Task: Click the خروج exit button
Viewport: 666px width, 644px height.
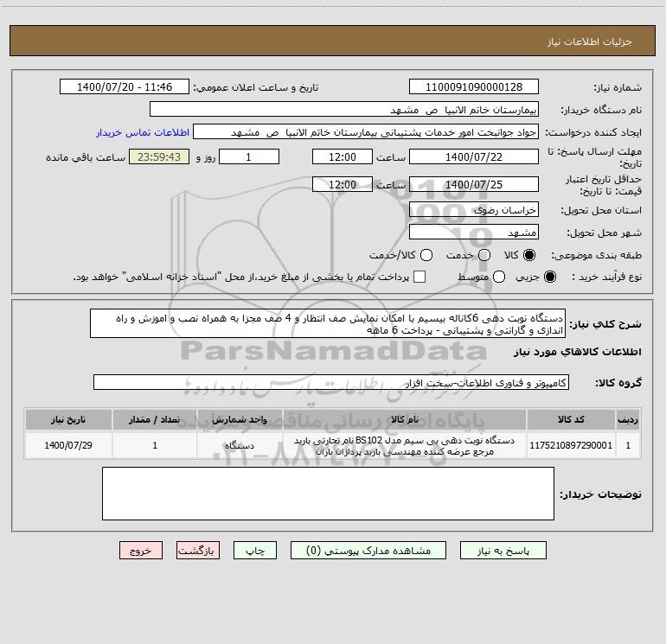Action: tap(141, 551)
